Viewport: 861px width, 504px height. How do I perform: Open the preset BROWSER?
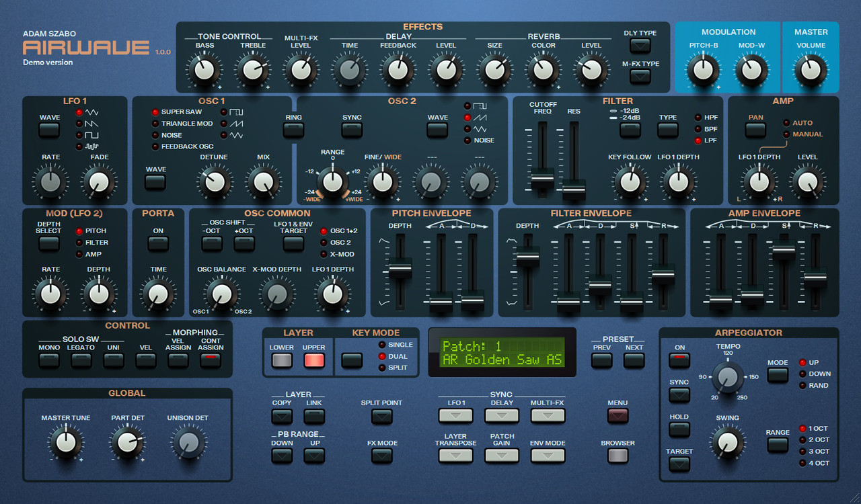(617, 456)
